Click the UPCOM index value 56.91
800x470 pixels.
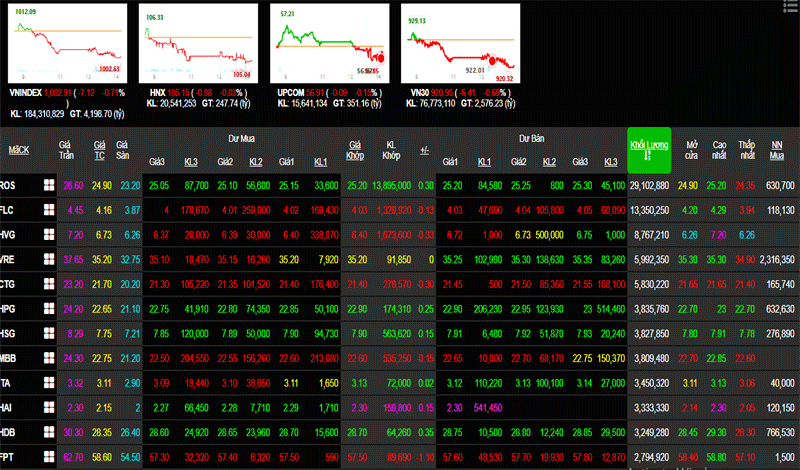(x=315, y=93)
